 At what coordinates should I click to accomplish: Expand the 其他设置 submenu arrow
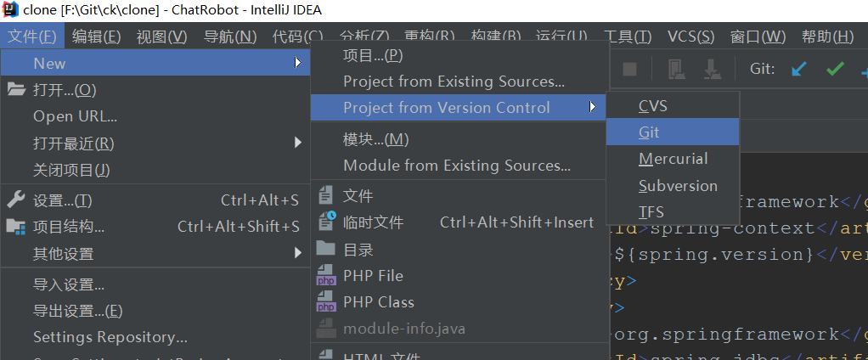click(298, 253)
